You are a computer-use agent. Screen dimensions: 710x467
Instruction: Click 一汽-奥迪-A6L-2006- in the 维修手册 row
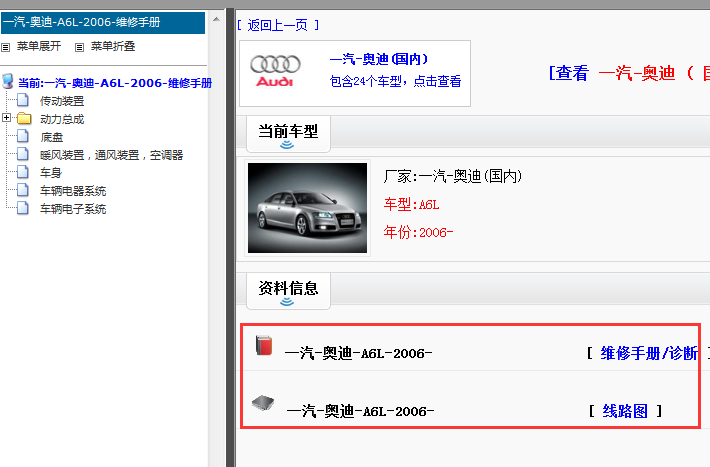click(x=359, y=353)
